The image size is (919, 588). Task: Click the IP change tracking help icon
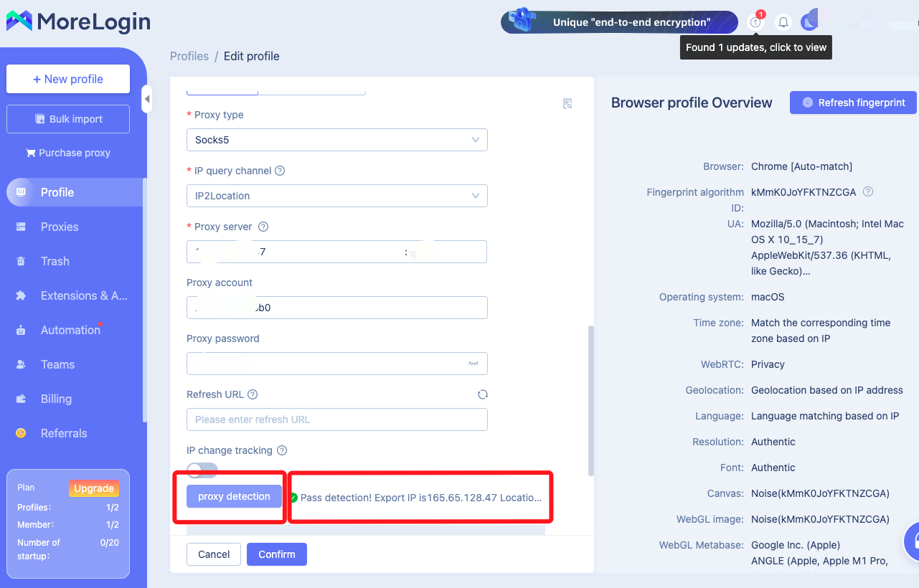point(282,450)
